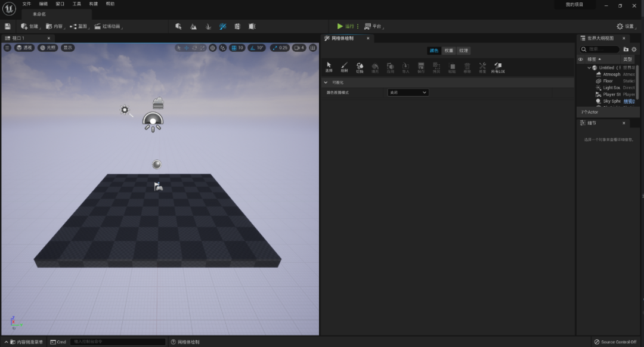Click the 导入 (Import) tool icon
644x347 pixels.
[x=405, y=67]
